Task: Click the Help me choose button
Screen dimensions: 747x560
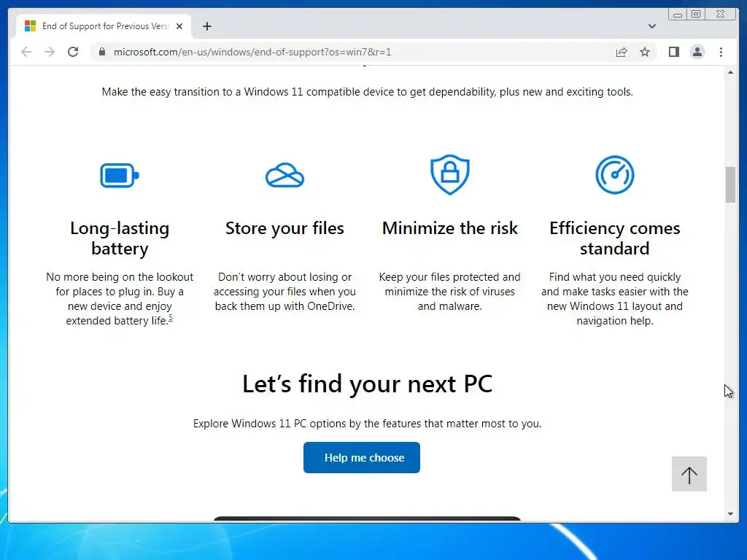Action: click(x=362, y=458)
